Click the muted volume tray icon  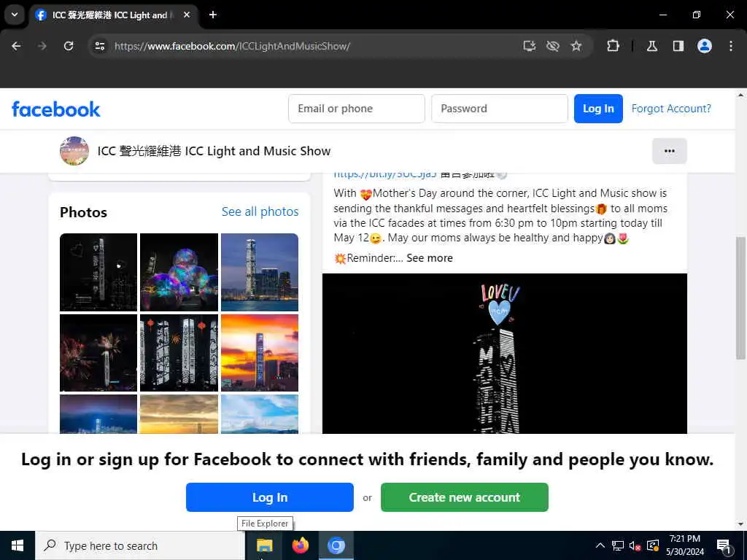coord(635,545)
